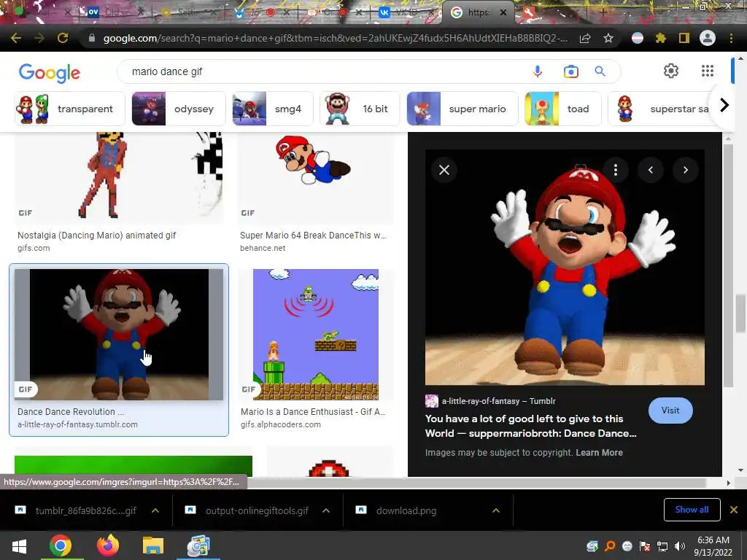The height and width of the screenshot is (560, 747).
Task: Open Windows Start menu
Action: (x=19, y=545)
